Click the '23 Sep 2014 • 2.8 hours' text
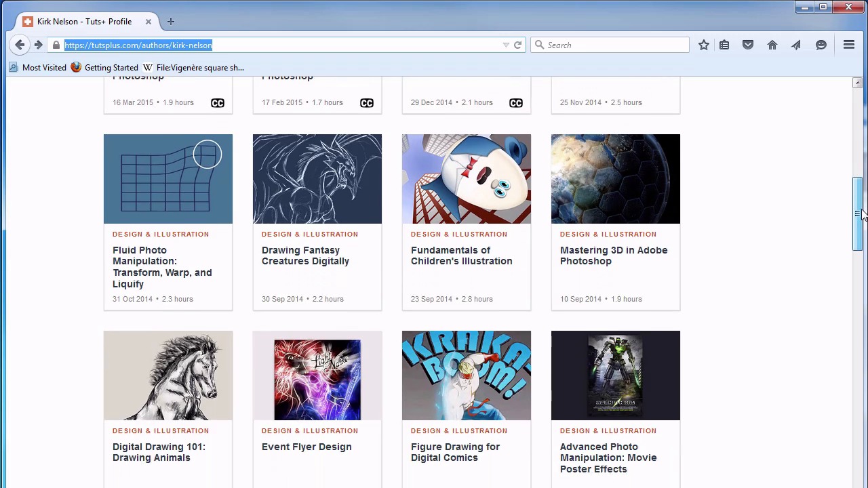The width and height of the screenshot is (868, 488). pos(452,299)
